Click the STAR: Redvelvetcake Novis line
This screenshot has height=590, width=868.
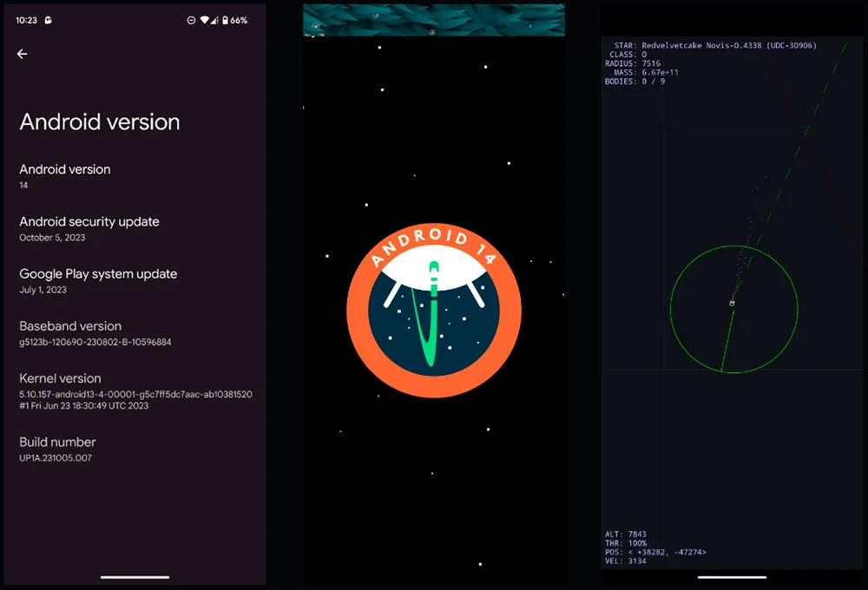pos(715,45)
